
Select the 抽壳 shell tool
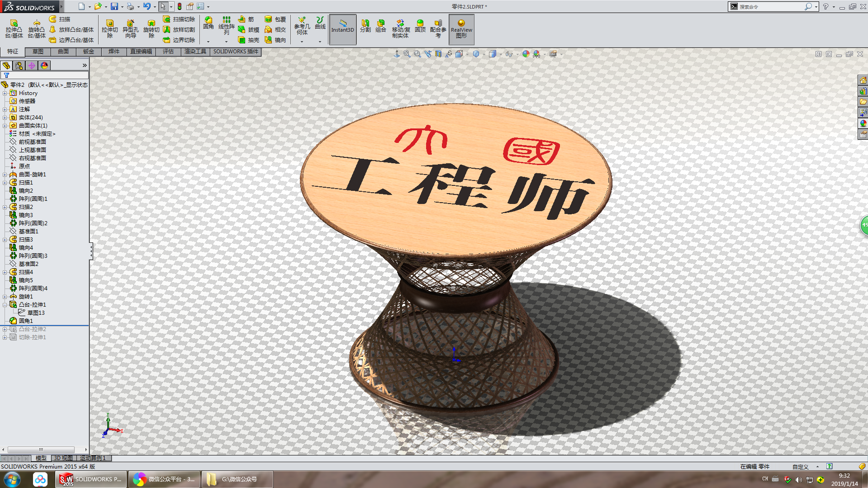tap(249, 40)
